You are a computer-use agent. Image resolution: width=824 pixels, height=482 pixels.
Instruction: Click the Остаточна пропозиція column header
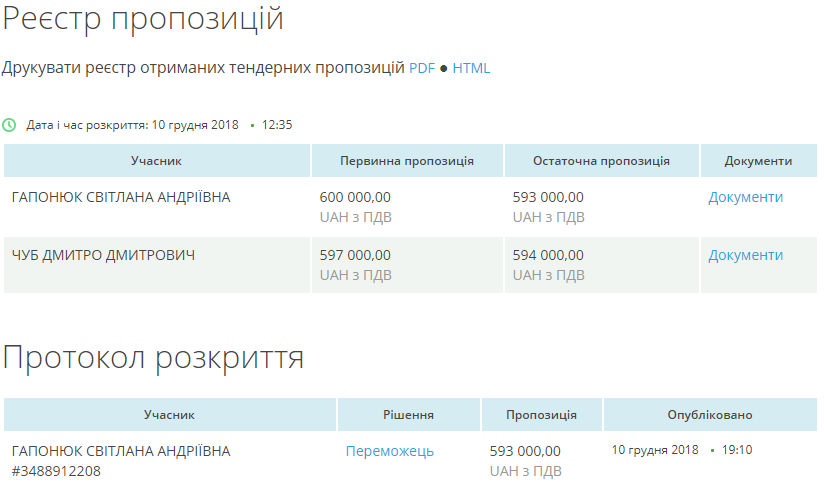(x=601, y=161)
